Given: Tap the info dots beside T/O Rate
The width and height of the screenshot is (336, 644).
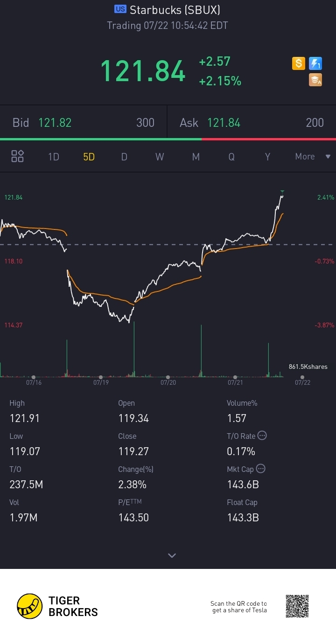Looking at the screenshot, I should point(262,436).
